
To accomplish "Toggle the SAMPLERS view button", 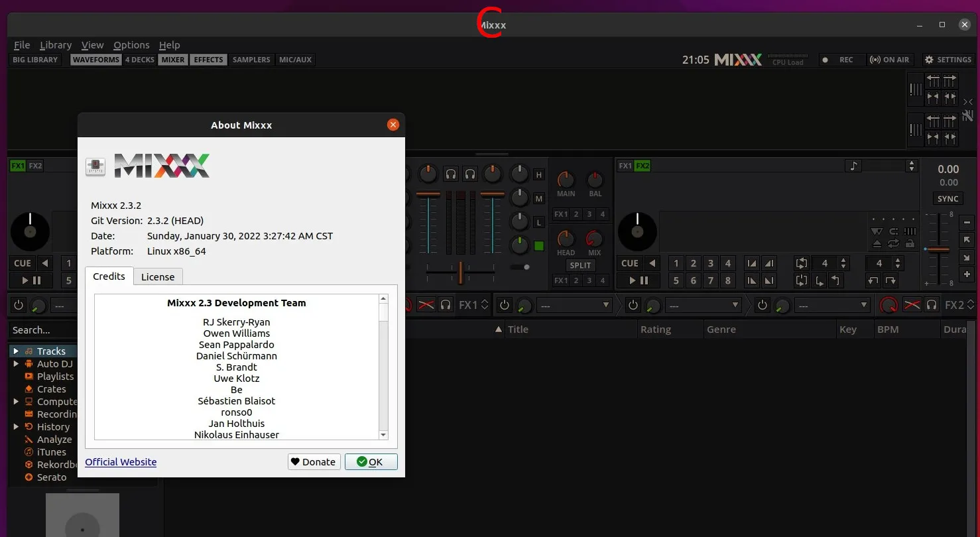I will [251, 60].
